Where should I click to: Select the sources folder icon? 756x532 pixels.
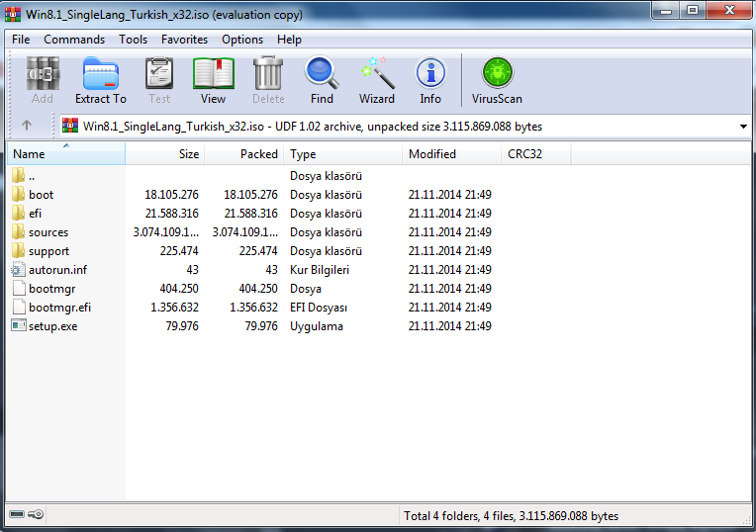point(19,231)
